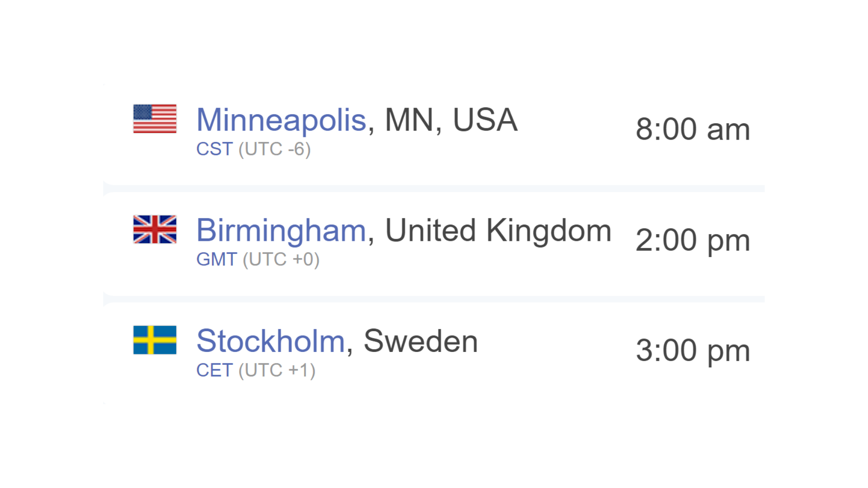Click the (UTC -6) offset text
The width and height of the screenshot is (868, 488).
pyautogui.click(x=275, y=150)
